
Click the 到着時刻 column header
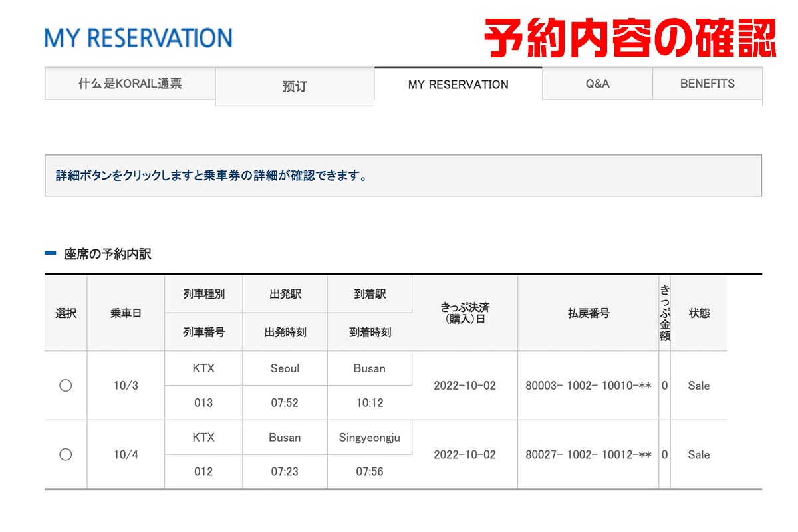pos(370,332)
